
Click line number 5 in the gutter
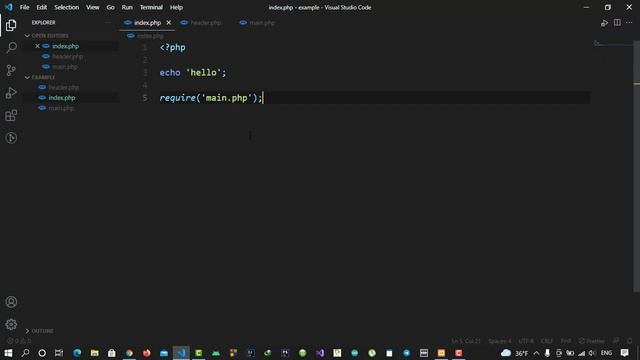(145, 98)
